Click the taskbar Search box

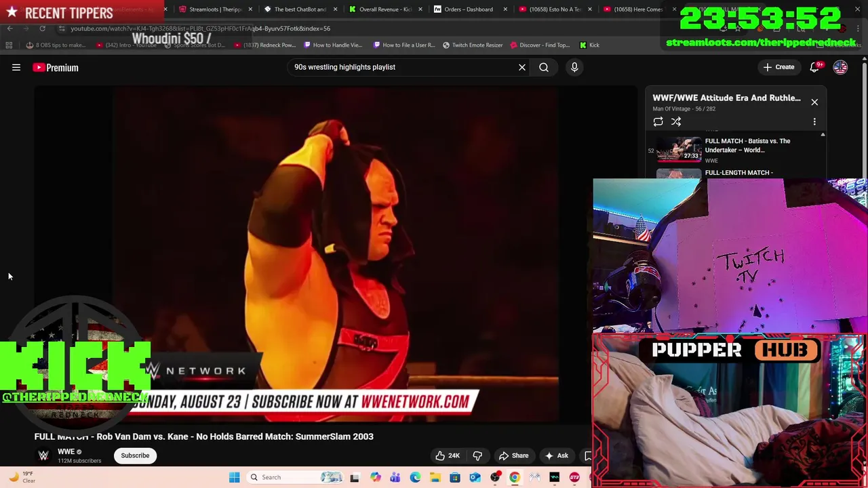(x=296, y=477)
